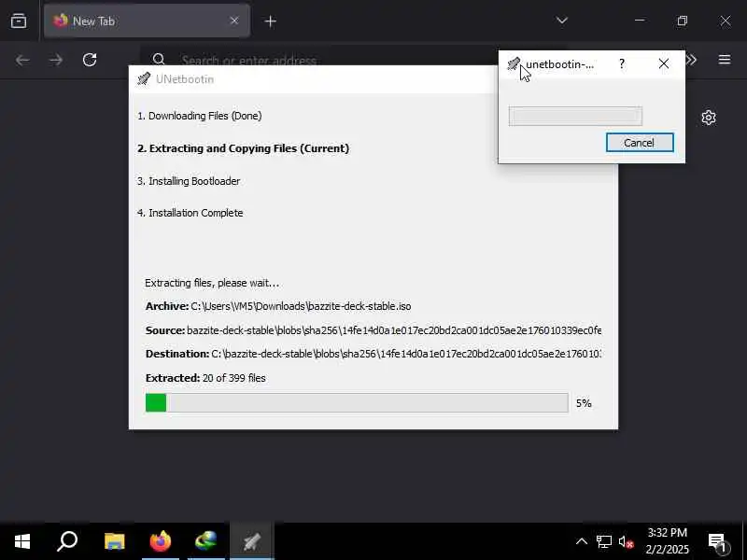The width and height of the screenshot is (747, 560).
Task: Select '1. Downloading Files (Done)' step text
Action: [x=200, y=116]
